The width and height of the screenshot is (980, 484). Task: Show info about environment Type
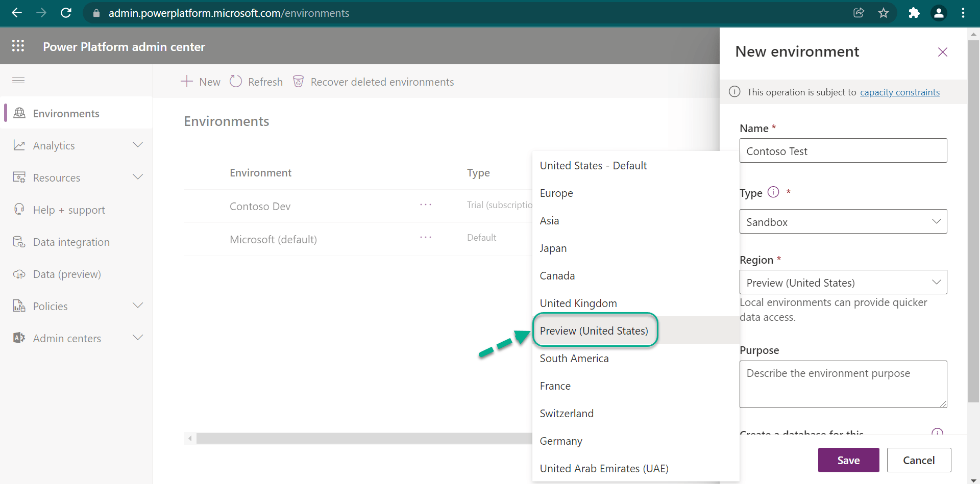pos(773,192)
